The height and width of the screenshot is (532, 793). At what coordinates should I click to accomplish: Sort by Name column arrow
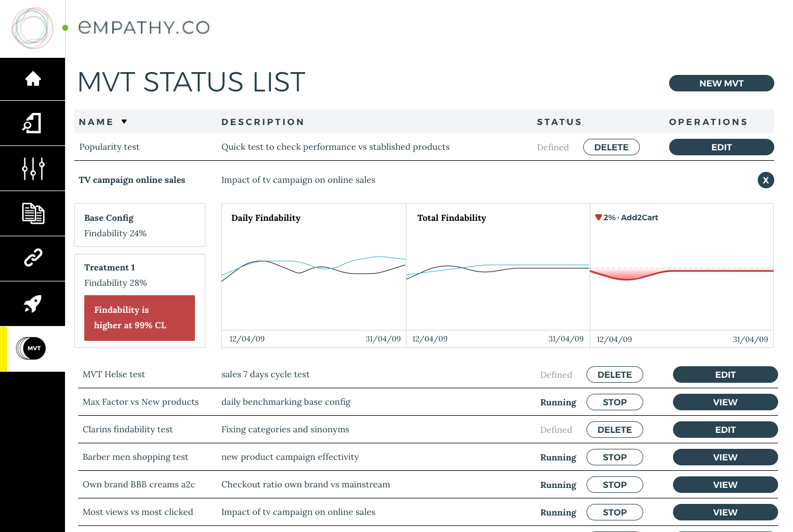point(124,122)
